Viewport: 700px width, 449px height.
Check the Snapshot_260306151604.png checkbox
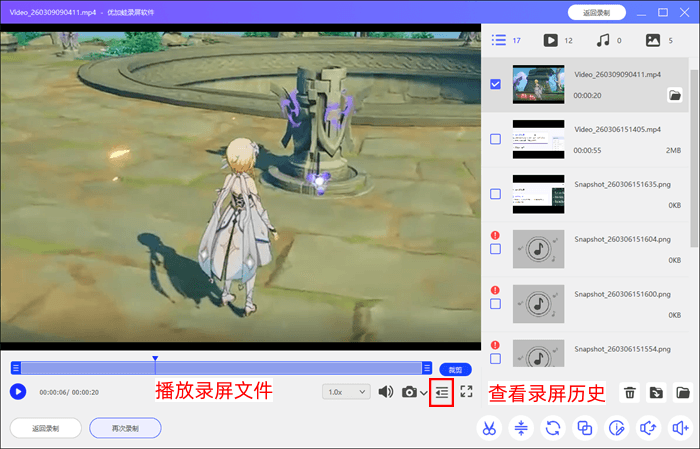[x=495, y=249]
